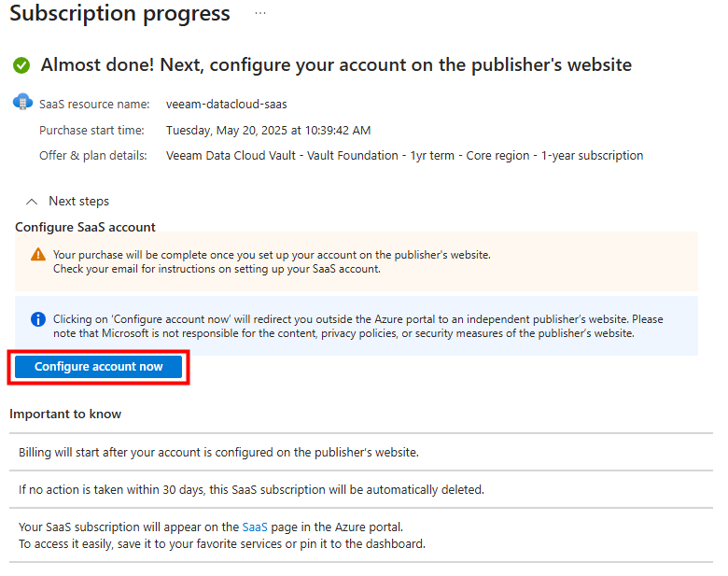Open the SaaS page link

tap(255, 527)
